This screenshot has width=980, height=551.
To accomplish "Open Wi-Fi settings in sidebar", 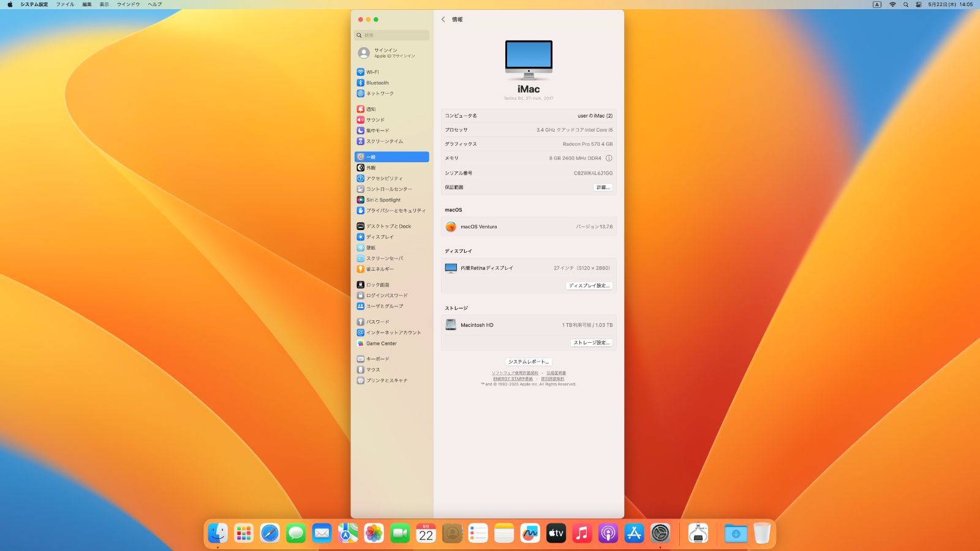I will click(x=392, y=72).
